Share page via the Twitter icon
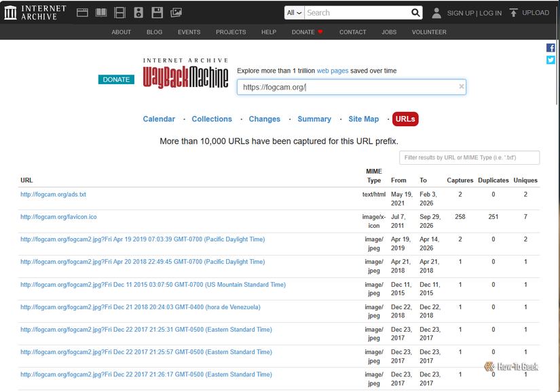The image size is (560, 392). tap(550, 60)
